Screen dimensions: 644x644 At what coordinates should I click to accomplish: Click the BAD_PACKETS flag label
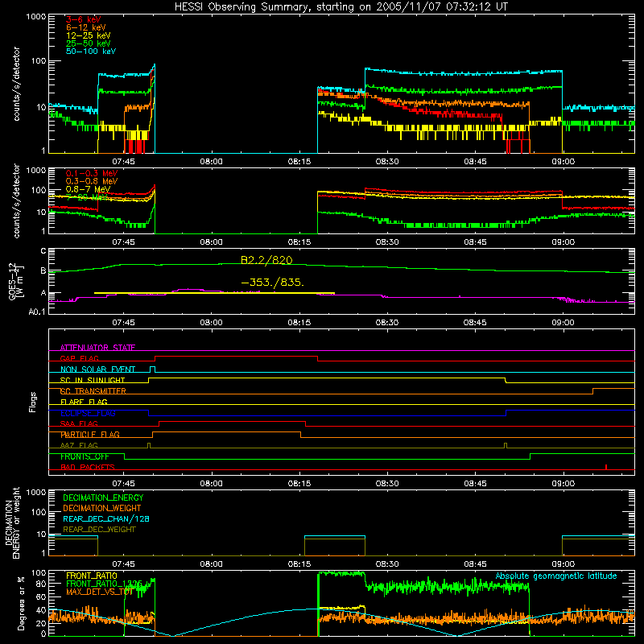pyautogui.click(x=88, y=468)
